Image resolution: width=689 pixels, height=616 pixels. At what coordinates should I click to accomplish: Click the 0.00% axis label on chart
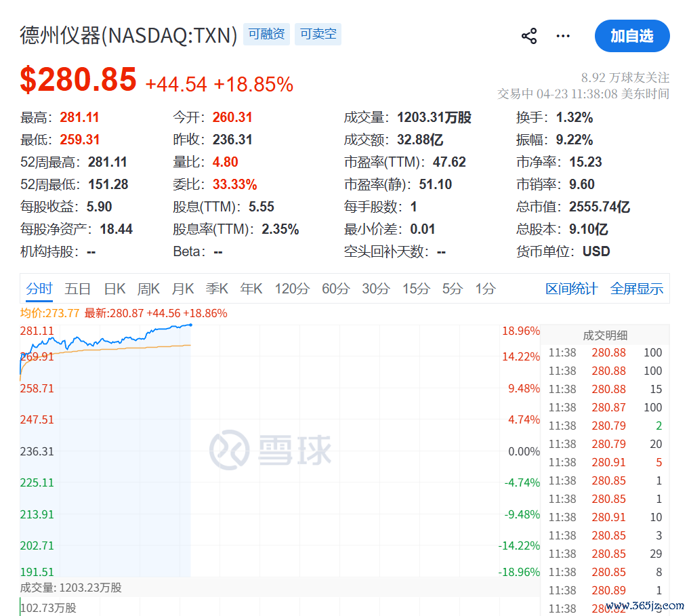tap(524, 451)
